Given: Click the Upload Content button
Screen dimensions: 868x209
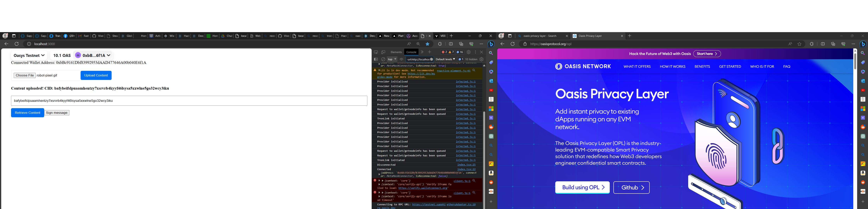Looking at the screenshot, I should tap(96, 75).
